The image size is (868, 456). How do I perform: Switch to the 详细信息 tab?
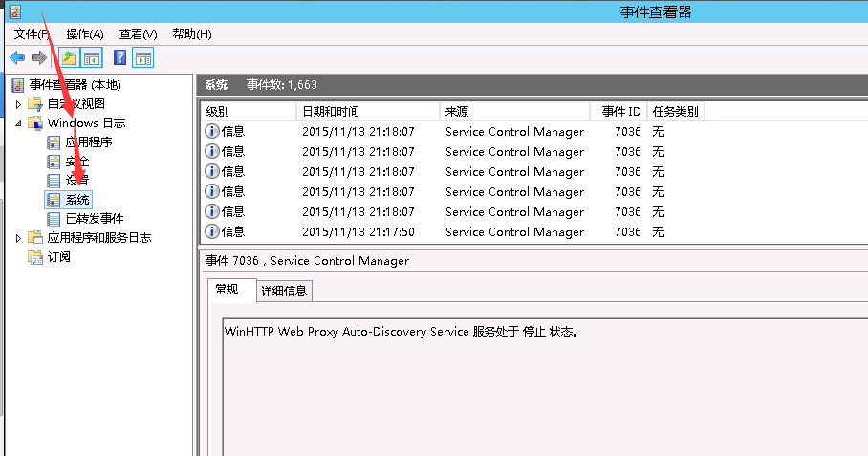284,291
